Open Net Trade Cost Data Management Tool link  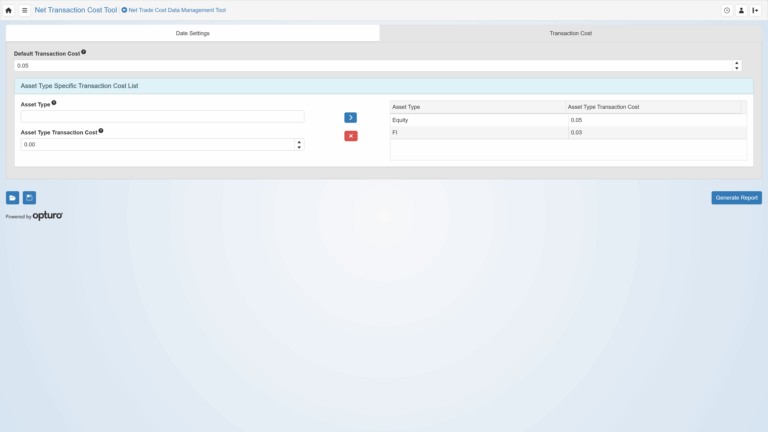[176, 10]
